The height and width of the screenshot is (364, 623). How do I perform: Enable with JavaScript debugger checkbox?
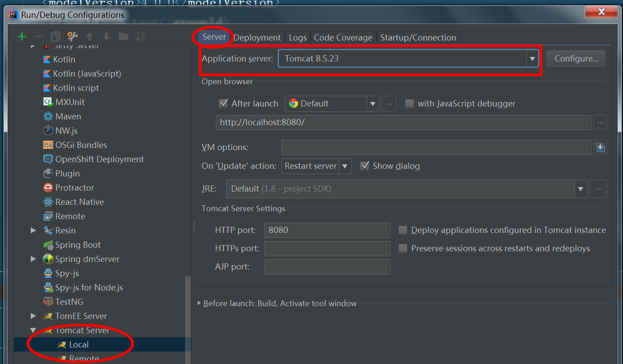(x=409, y=104)
